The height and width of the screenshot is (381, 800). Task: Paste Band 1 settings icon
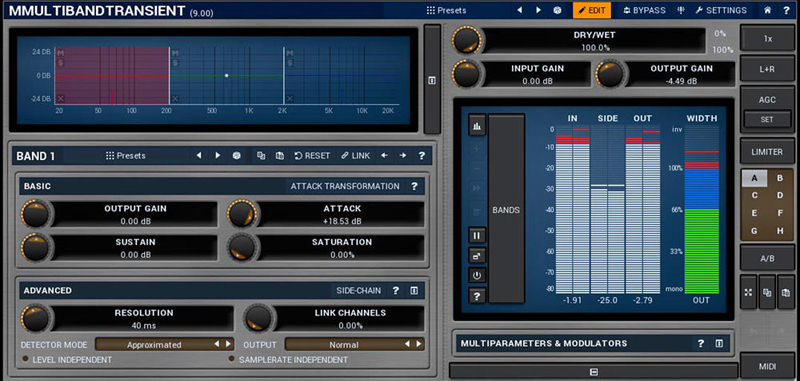point(280,156)
